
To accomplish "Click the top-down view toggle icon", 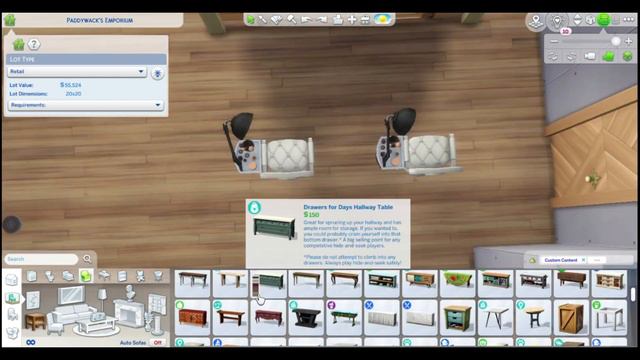I will (x=365, y=19).
